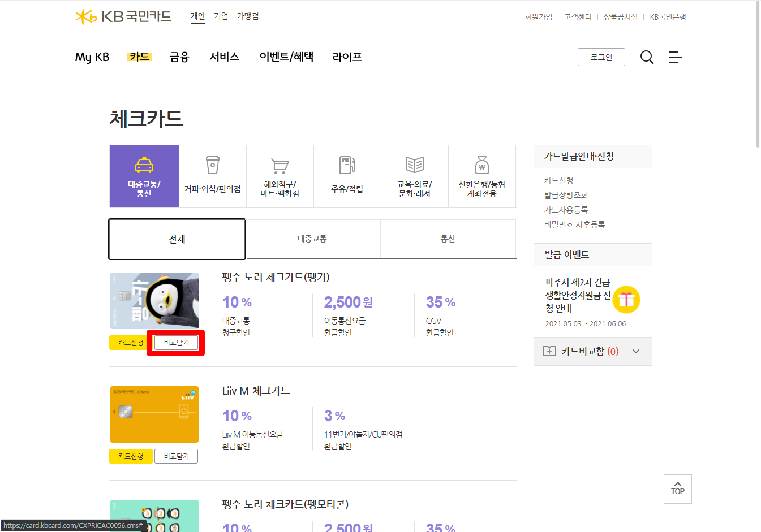761x532 pixels.
Task: Select the 해외직구/마트·백화점 cart category
Action: click(280, 176)
